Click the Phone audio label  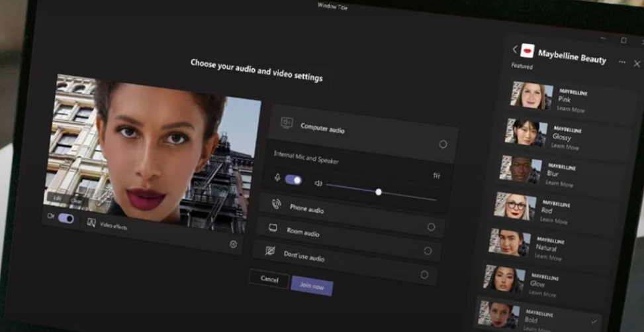307,209
